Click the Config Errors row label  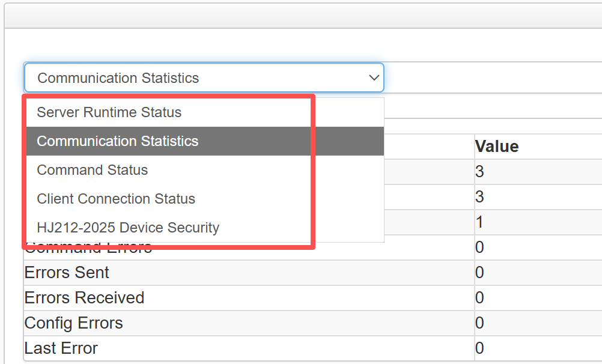pyautogui.click(x=74, y=323)
